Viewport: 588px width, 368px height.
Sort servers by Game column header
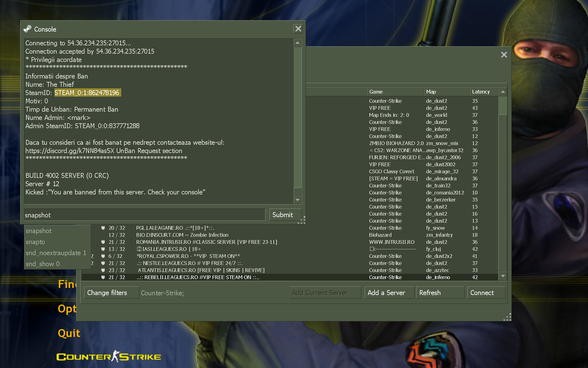[x=395, y=92]
